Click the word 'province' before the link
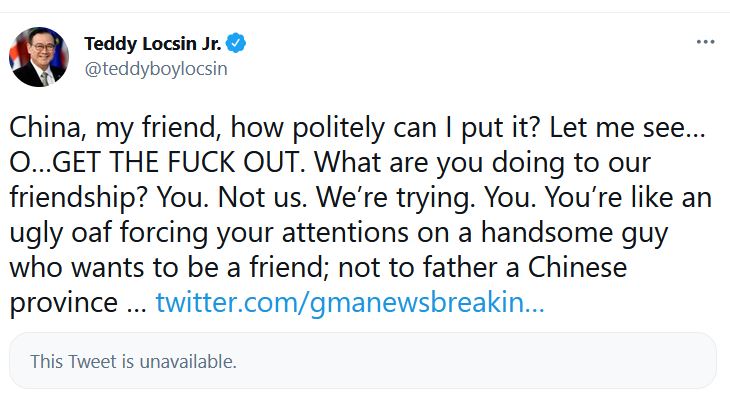The image size is (730, 413). point(64,302)
